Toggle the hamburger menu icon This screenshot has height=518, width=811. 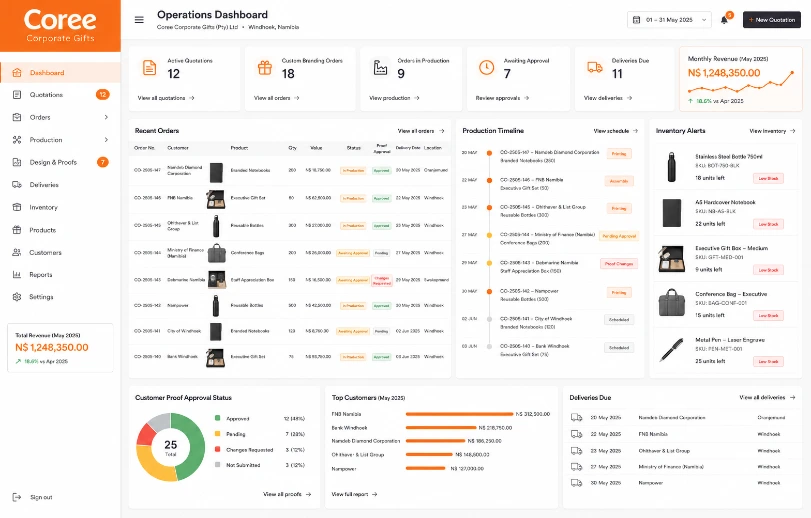[x=139, y=20]
